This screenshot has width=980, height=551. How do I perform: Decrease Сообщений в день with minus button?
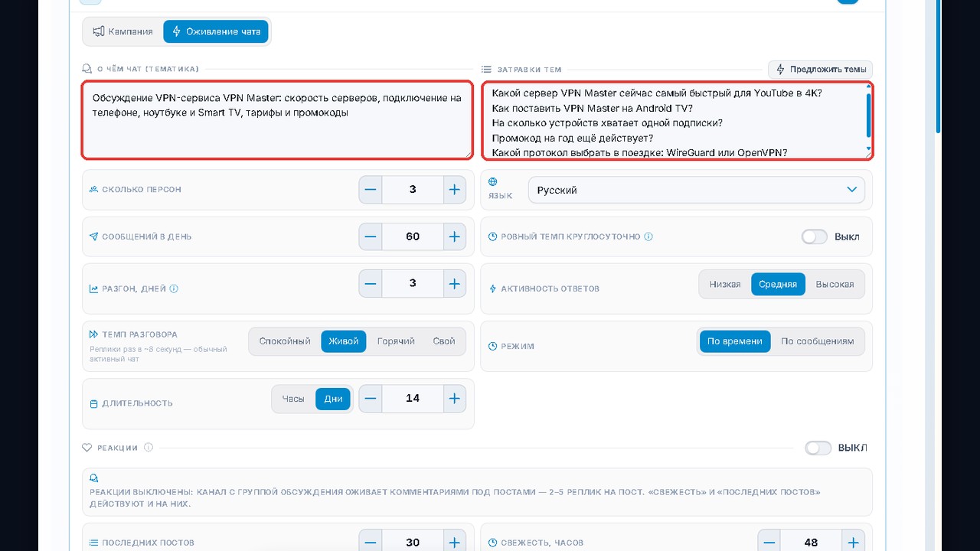(x=371, y=236)
